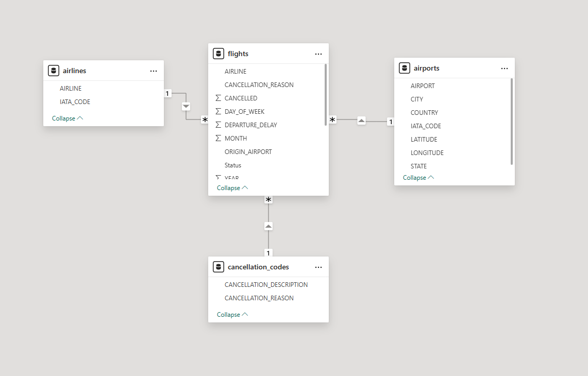This screenshot has height=376, width=588.
Task: Open more options for airports table
Action: (505, 68)
